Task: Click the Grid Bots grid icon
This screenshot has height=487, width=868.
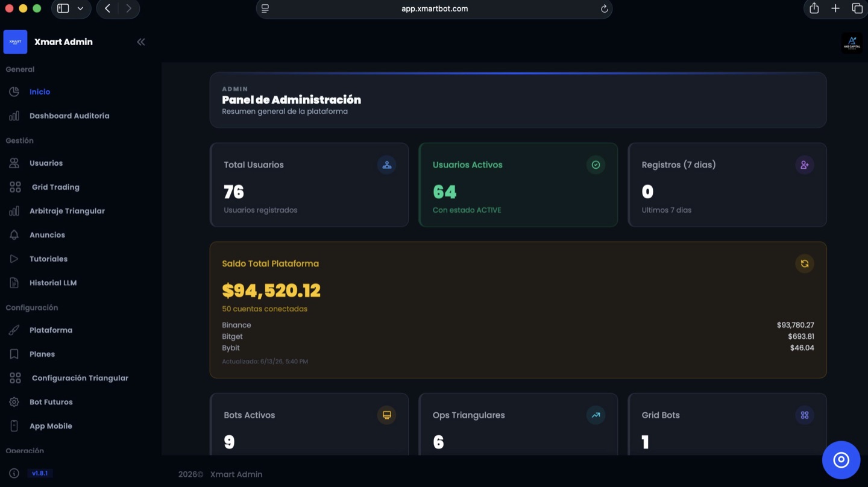Action: click(804, 415)
